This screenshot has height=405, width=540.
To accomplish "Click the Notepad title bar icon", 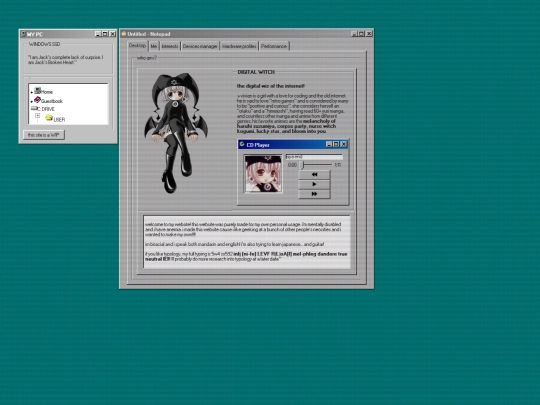I will click(124, 34).
